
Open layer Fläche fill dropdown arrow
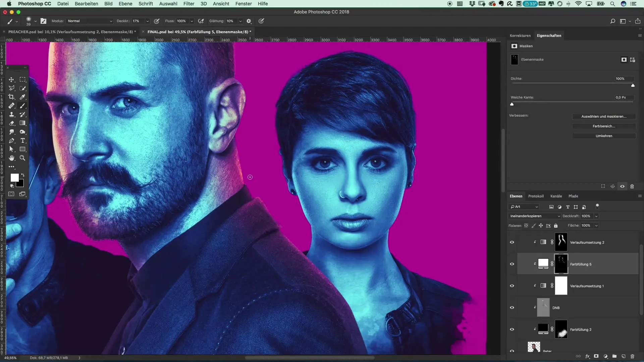coord(596,226)
